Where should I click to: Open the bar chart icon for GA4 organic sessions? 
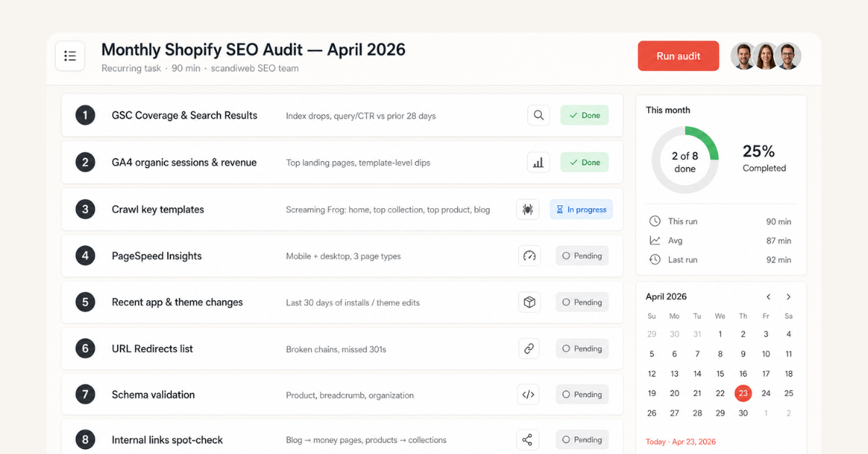pyautogui.click(x=538, y=162)
